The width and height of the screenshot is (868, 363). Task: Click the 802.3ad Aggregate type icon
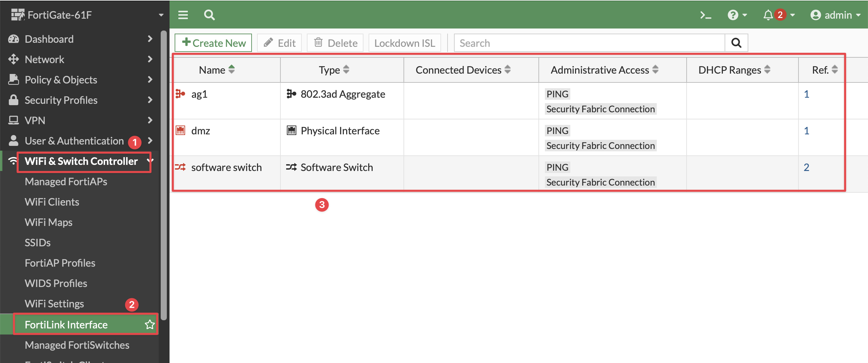291,94
